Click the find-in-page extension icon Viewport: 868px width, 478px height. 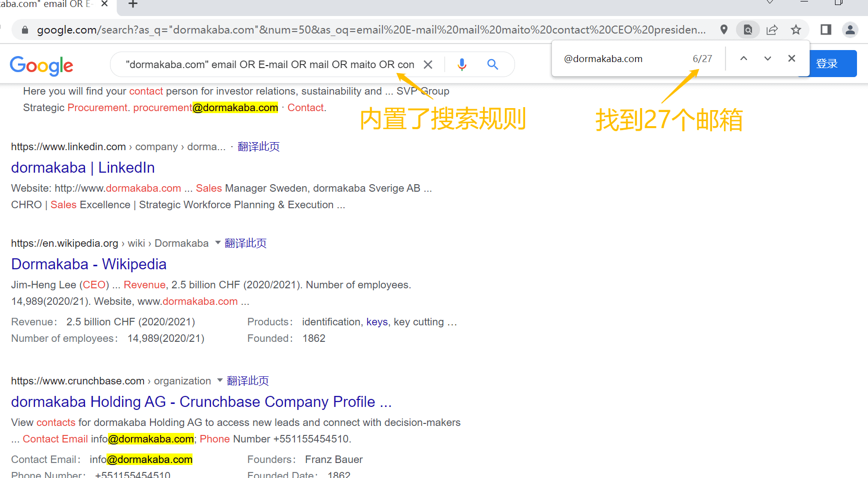pyautogui.click(x=747, y=30)
